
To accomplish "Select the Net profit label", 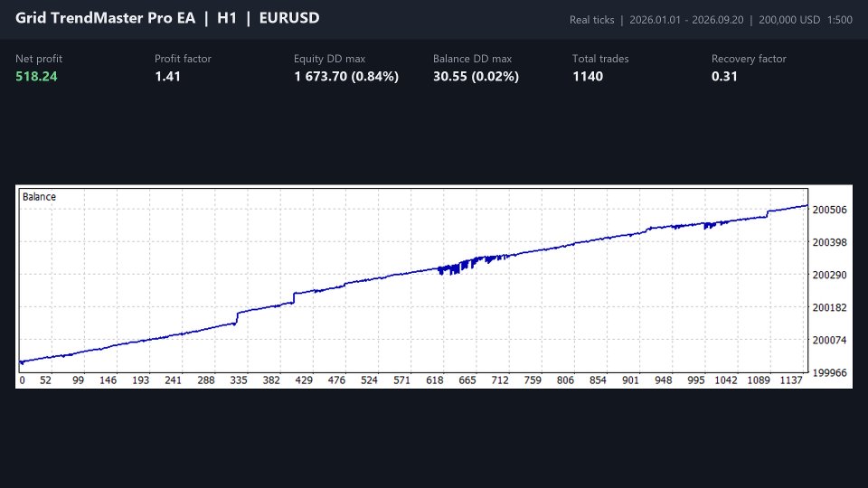I will point(39,59).
